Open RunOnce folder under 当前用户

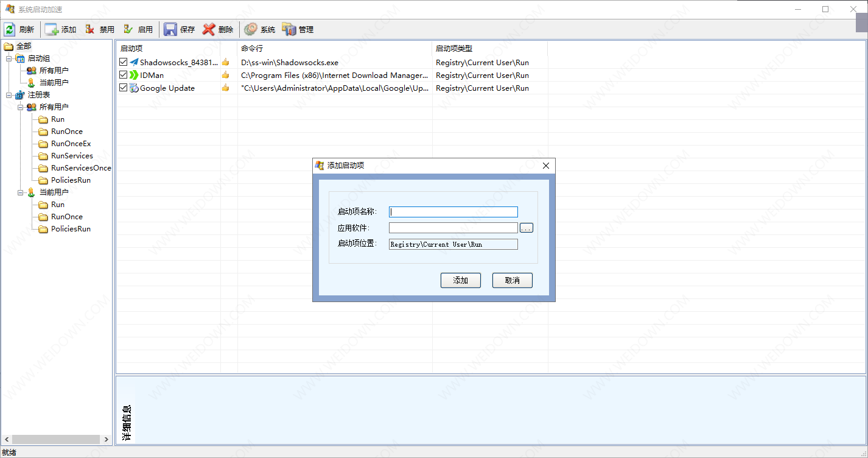(x=66, y=217)
